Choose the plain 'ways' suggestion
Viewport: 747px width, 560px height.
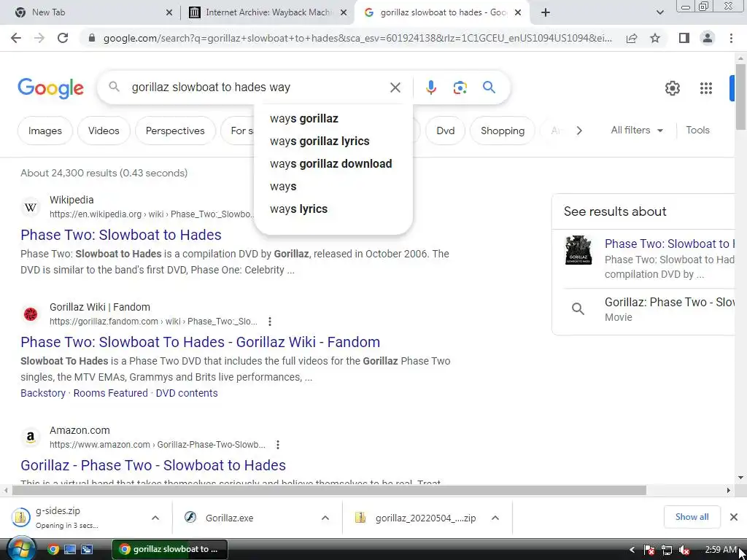333,186
